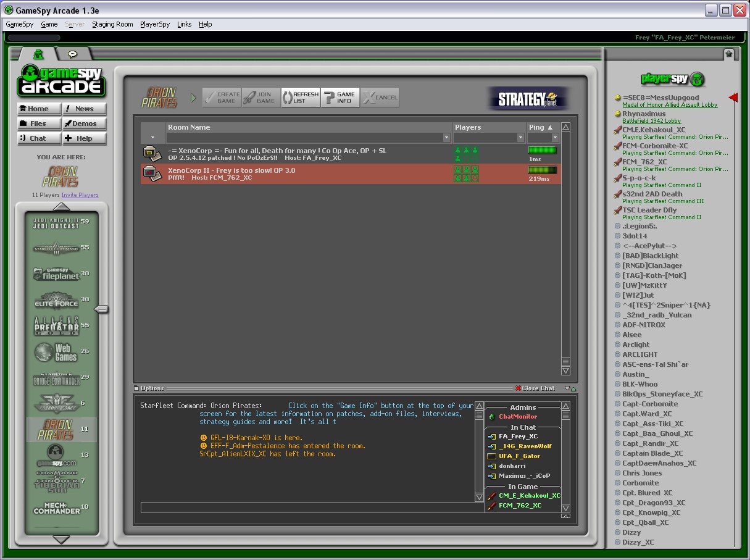Open the Help menu
Viewport: 750px width, 560px height.
(206, 24)
